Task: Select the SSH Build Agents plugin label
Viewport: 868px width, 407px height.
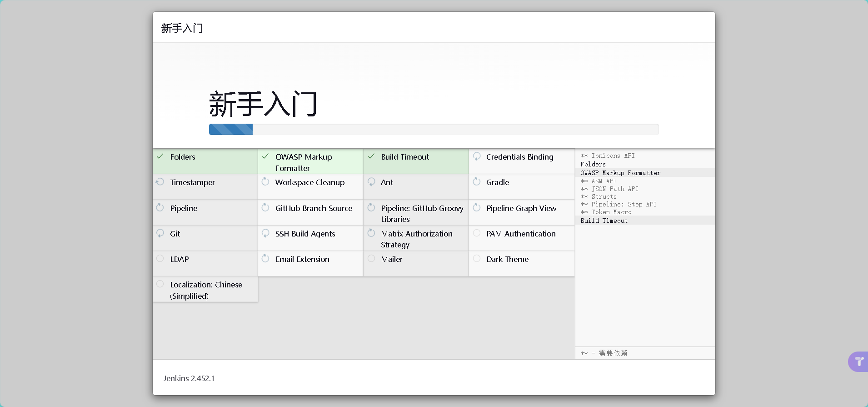Action: [305, 234]
